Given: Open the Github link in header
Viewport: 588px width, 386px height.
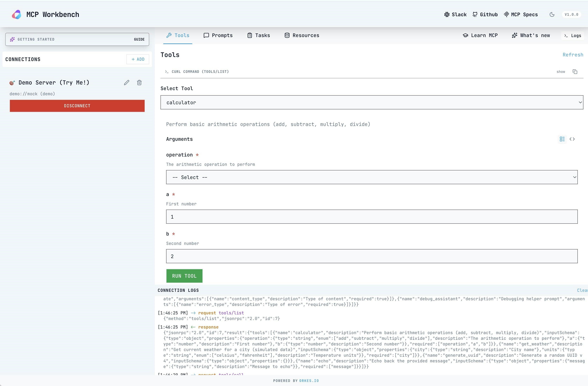Looking at the screenshot, I should tap(485, 15).
